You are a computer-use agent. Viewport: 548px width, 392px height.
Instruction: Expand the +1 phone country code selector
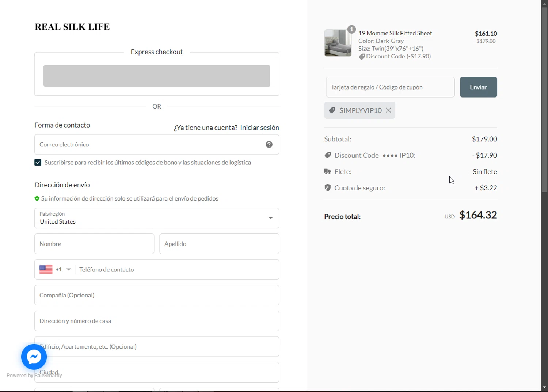(x=63, y=269)
